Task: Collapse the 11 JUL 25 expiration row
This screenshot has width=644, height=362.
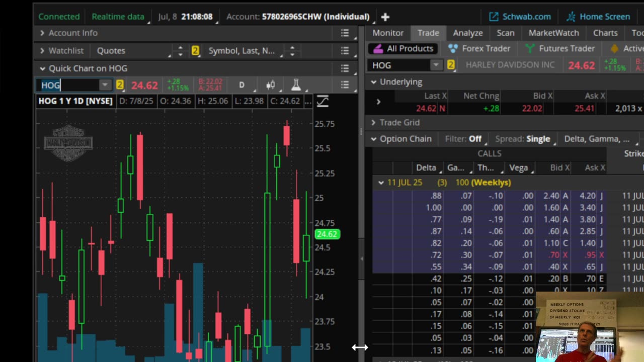Action: [381, 183]
